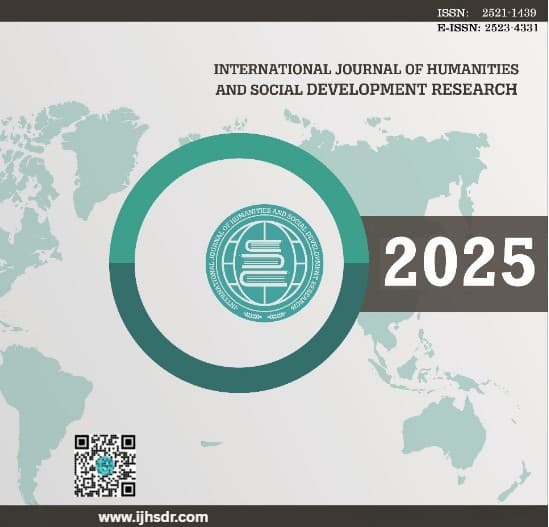Click the large 2025 year label

coord(460,262)
